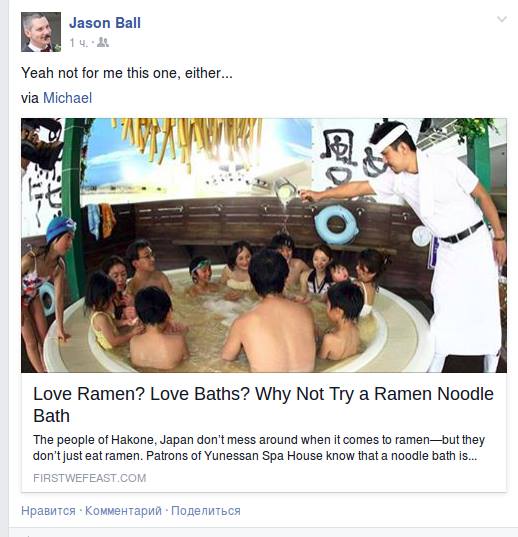Open the Michael profile link
This screenshot has height=537, width=518.
(x=67, y=98)
